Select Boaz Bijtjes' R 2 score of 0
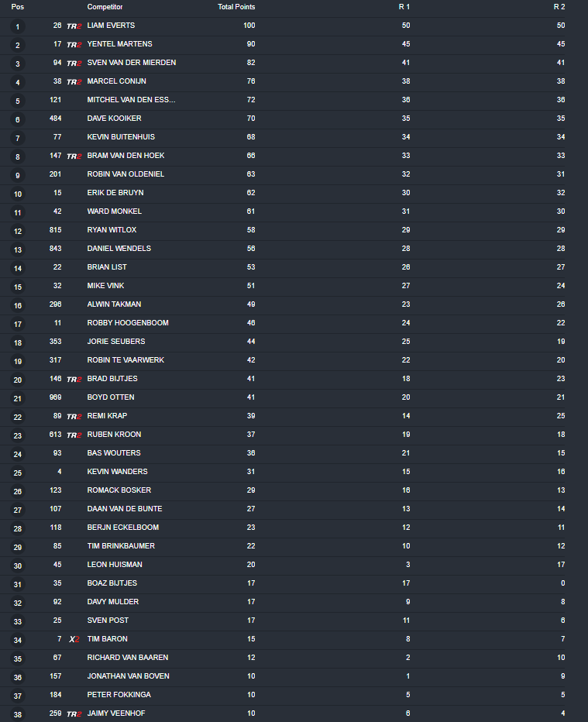The width and height of the screenshot is (588, 722). point(562,583)
